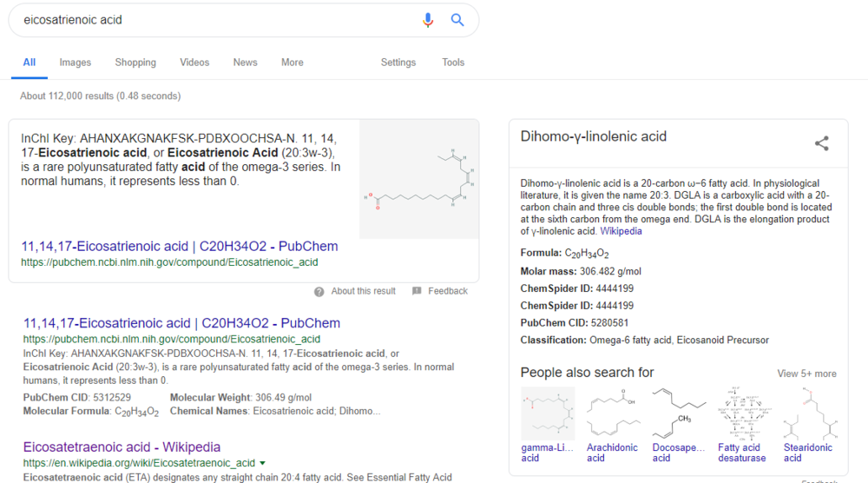
Task: Follow the Wikipedia link in knowledge panel
Action: (x=621, y=232)
